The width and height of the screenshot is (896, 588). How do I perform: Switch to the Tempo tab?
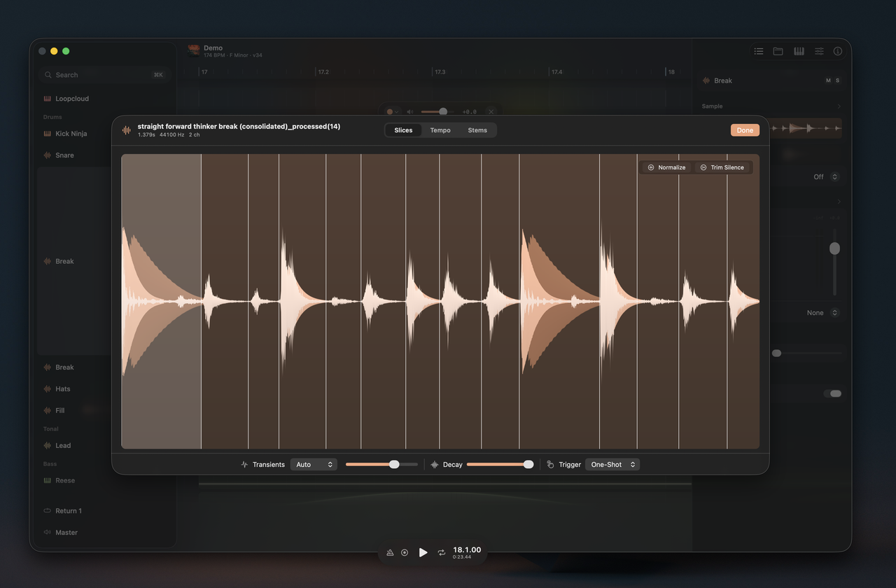tap(440, 130)
